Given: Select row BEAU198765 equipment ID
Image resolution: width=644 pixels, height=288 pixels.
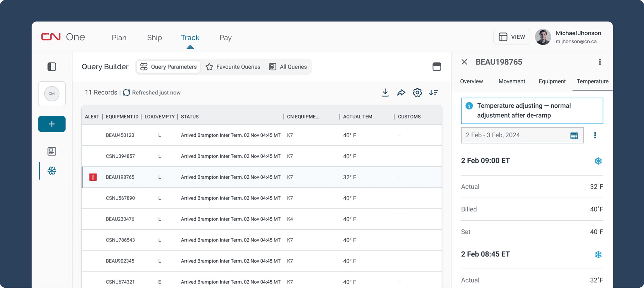Looking at the screenshot, I should click(x=120, y=177).
